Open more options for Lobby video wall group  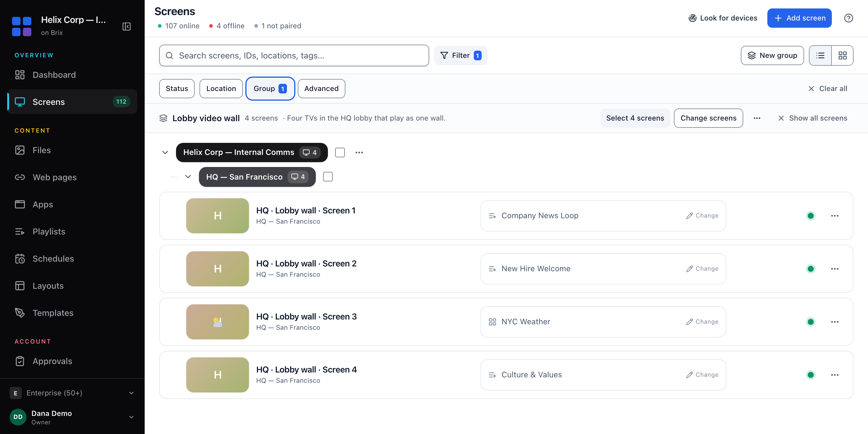(x=757, y=118)
